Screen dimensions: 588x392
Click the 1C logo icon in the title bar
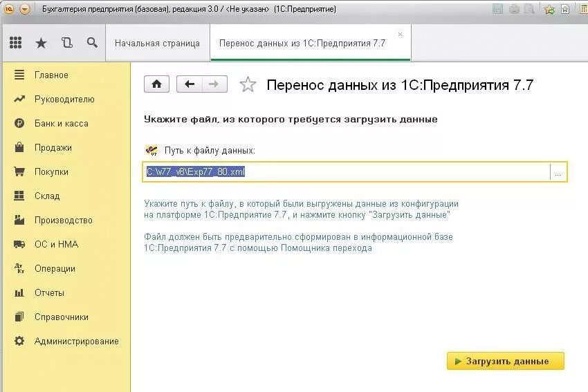point(8,9)
